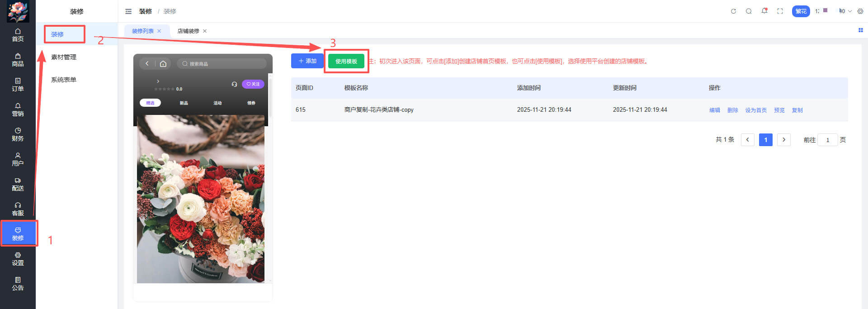Open the top bar search icon
868x309 pixels.
click(x=749, y=11)
